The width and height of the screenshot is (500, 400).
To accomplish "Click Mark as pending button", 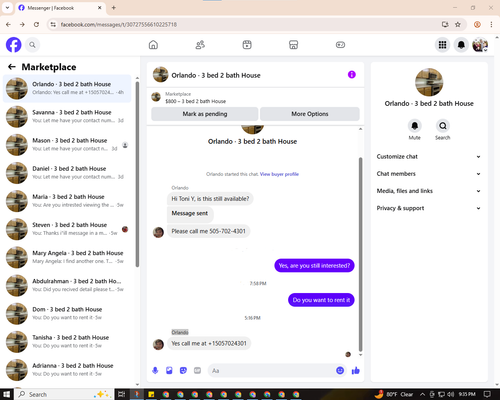I will click(205, 114).
